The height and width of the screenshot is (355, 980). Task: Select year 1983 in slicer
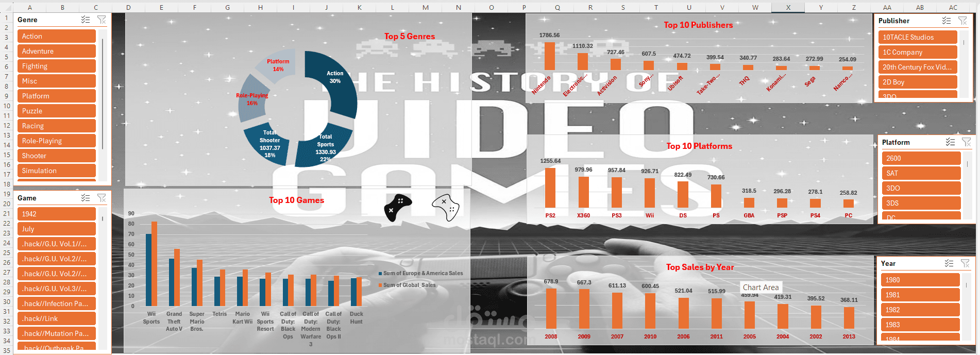[x=921, y=325]
